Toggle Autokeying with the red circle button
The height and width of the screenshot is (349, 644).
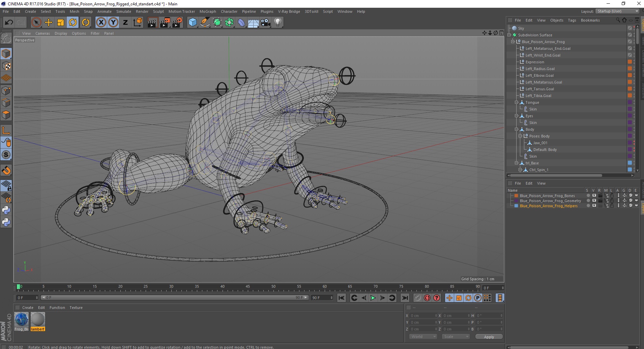pyautogui.click(x=427, y=298)
